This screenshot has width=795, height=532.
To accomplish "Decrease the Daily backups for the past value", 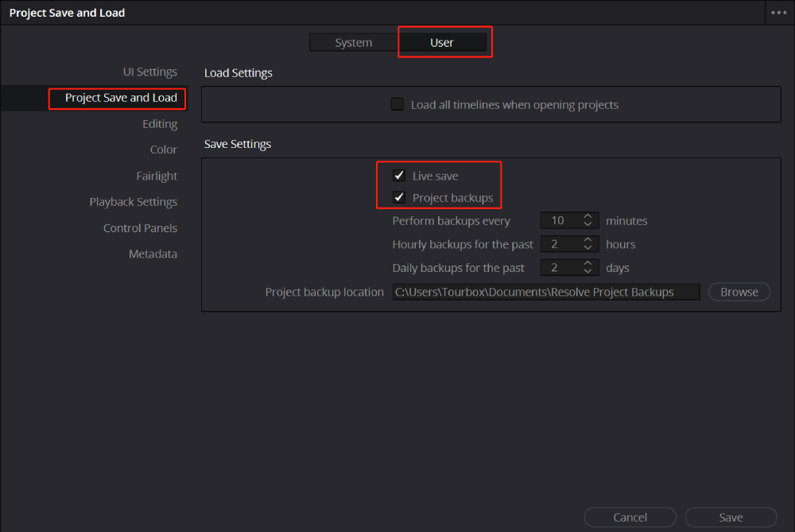I will 587,270.
